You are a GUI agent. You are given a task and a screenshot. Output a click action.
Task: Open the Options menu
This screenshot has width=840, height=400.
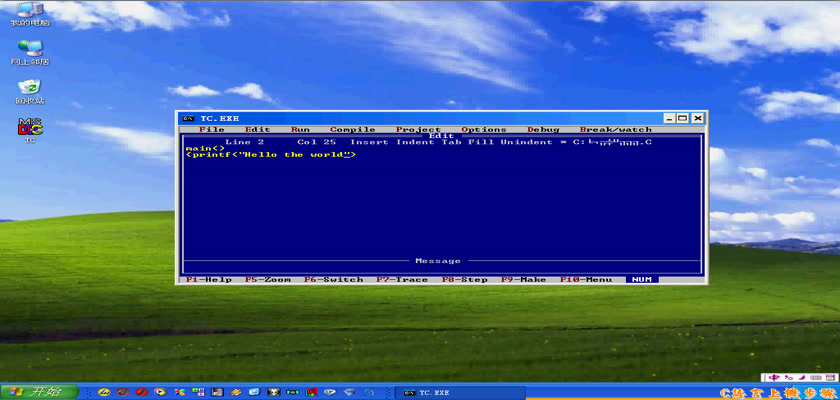point(484,130)
